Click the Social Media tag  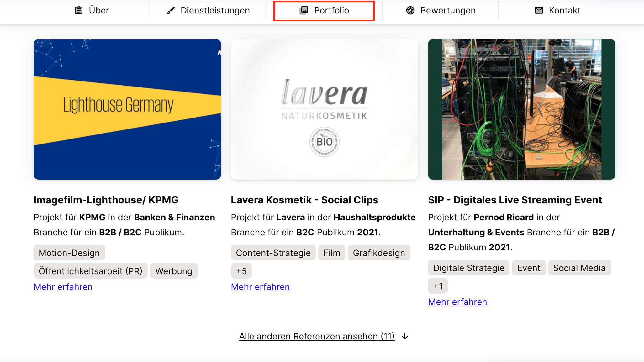(579, 268)
